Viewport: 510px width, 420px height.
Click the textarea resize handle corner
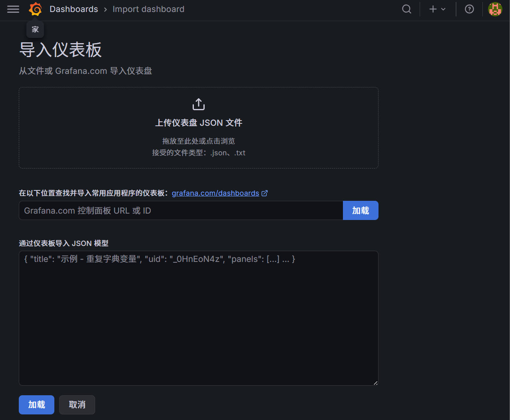click(x=375, y=382)
